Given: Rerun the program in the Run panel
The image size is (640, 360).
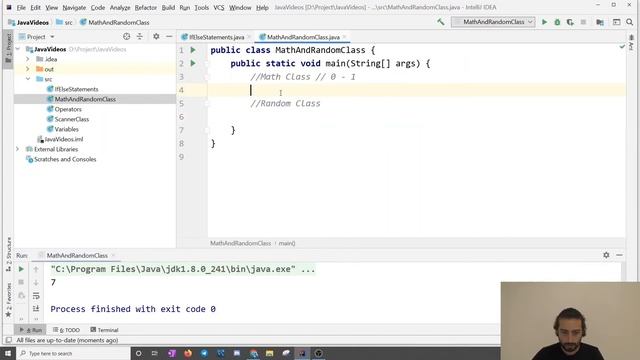Looking at the screenshot, I should (21, 269).
